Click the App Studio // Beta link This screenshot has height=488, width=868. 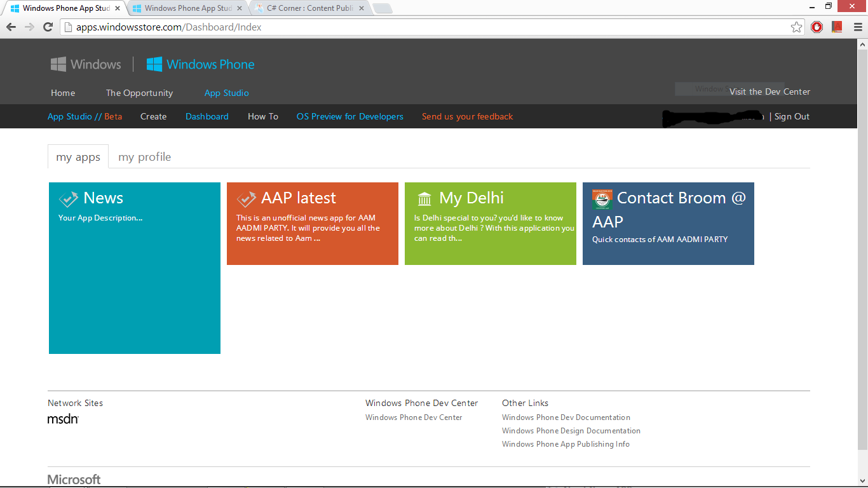(85, 116)
